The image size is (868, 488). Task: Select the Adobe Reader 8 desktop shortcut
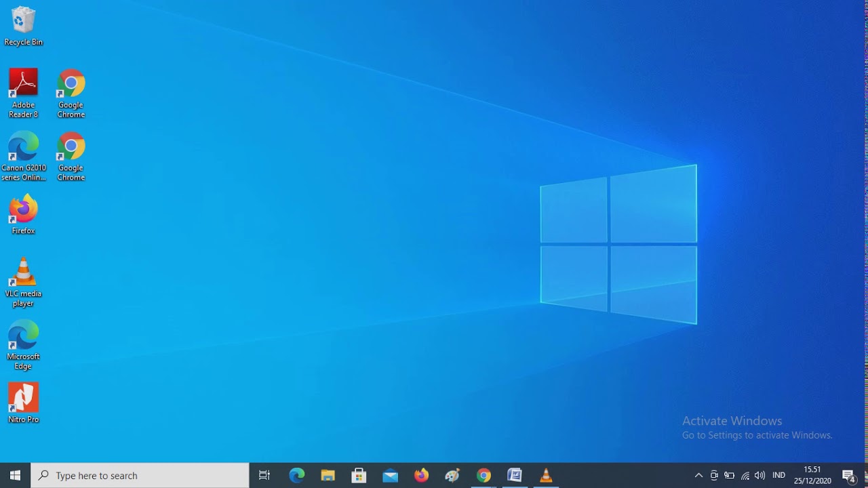(x=23, y=94)
